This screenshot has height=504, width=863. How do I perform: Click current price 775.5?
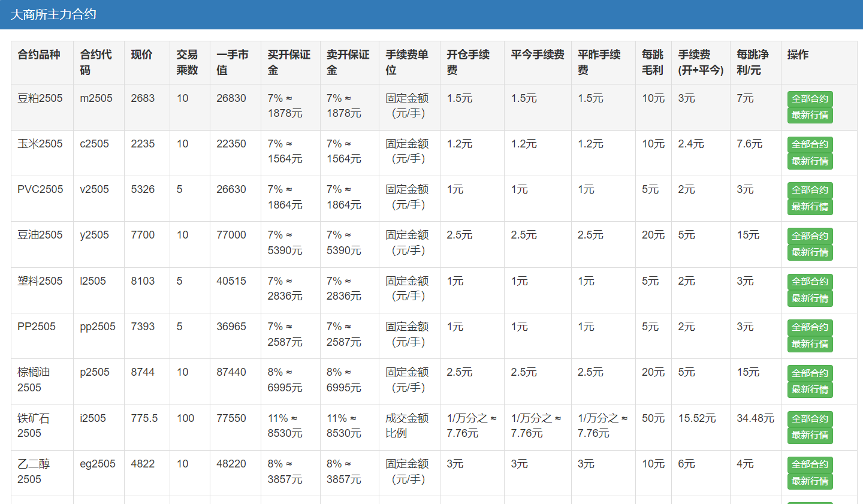pos(144,418)
